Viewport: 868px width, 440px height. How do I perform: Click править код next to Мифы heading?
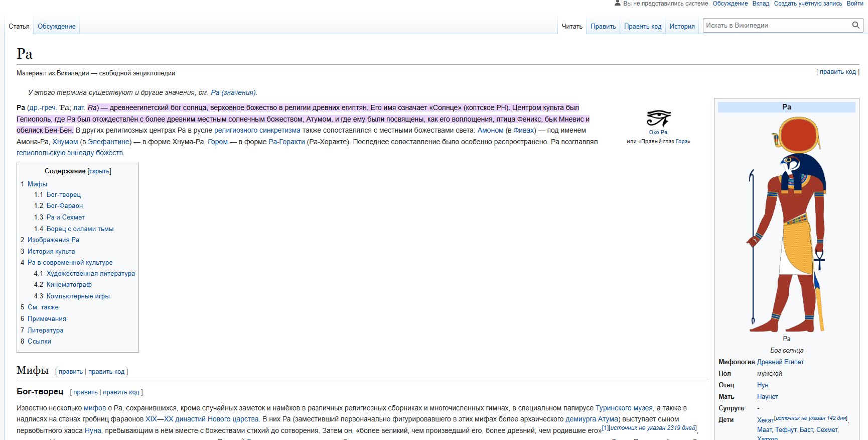coord(106,372)
